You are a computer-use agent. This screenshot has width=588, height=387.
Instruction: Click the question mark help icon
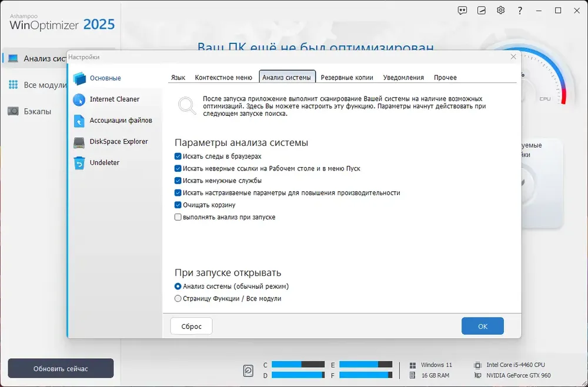520,11
